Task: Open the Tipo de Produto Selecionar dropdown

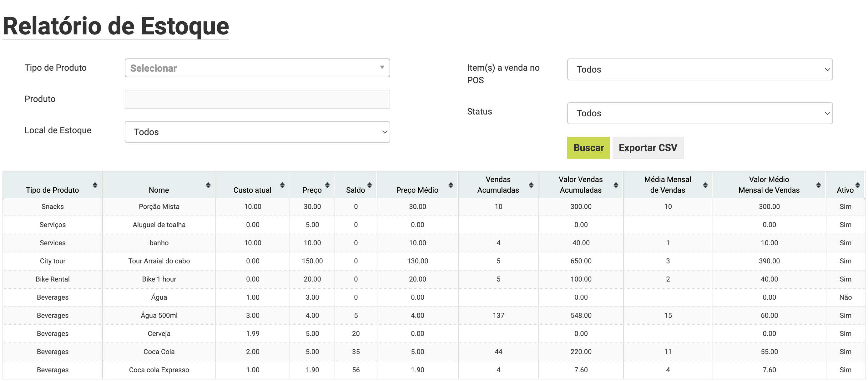Action: click(257, 68)
